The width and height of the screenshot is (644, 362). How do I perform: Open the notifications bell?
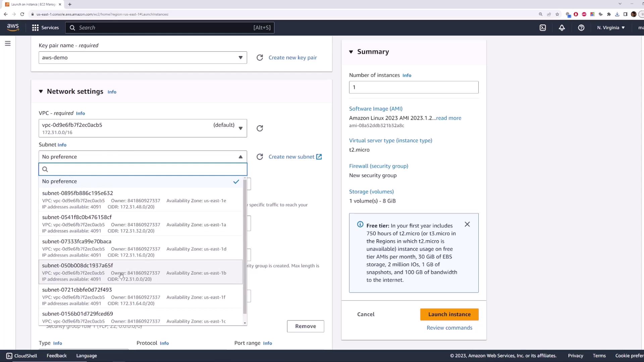coord(562,28)
